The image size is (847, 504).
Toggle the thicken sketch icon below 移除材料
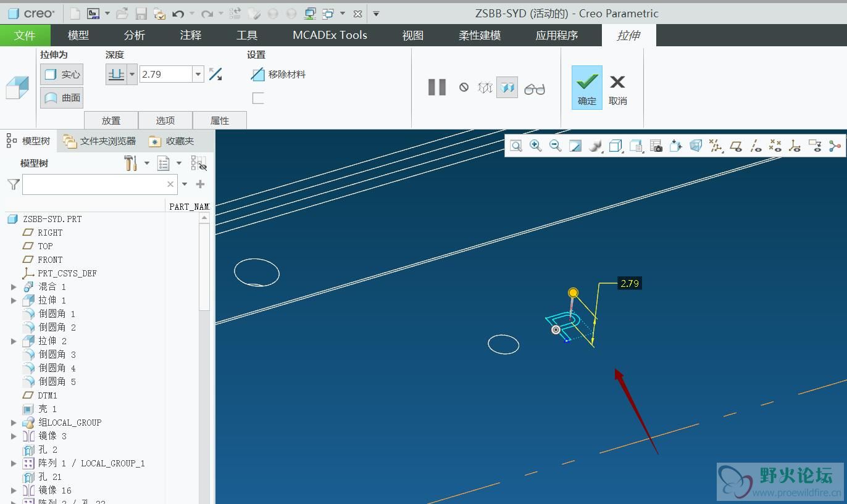tap(258, 98)
